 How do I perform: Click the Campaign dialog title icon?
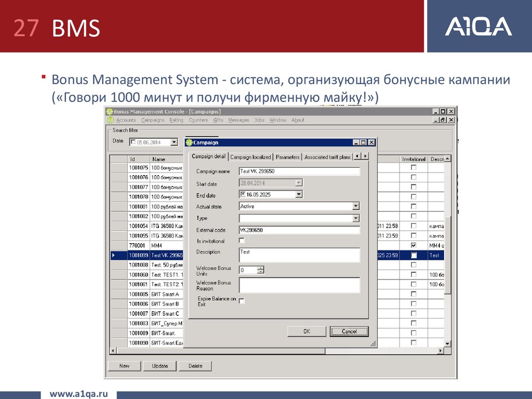coord(189,142)
